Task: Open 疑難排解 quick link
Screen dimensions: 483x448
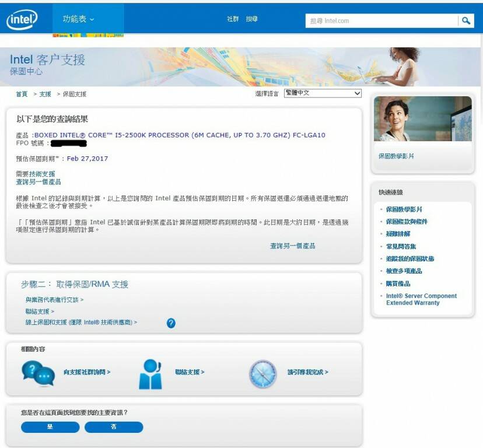Action: pos(398,234)
